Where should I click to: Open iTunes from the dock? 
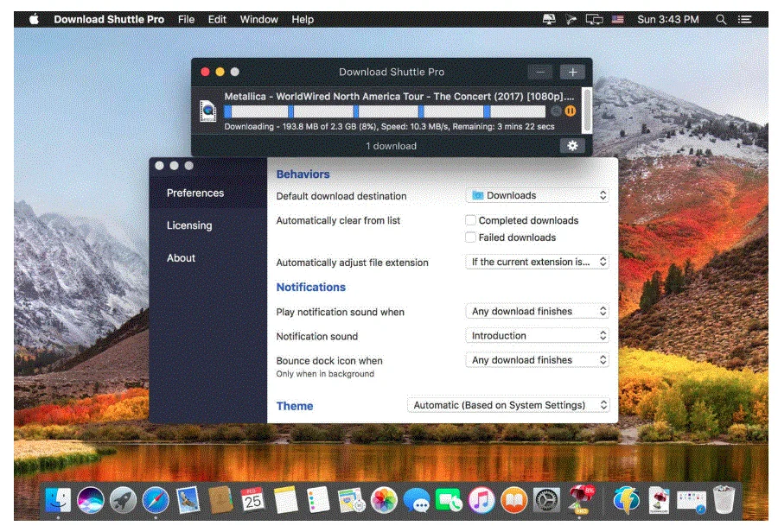pos(481,499)
